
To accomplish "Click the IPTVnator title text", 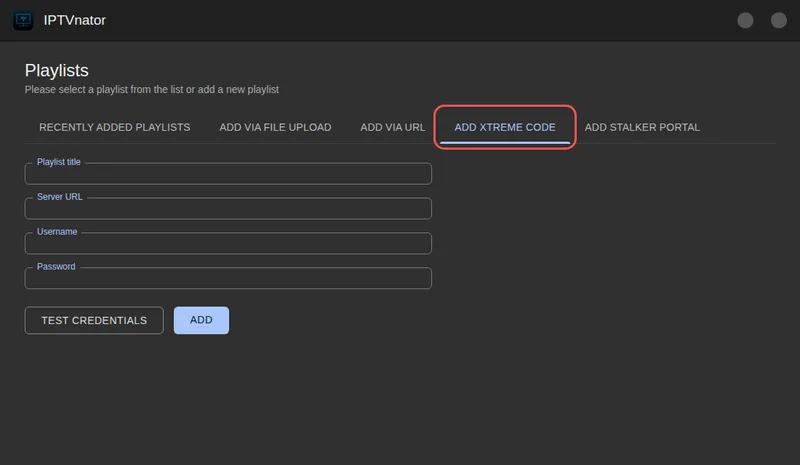I will 74,20.
